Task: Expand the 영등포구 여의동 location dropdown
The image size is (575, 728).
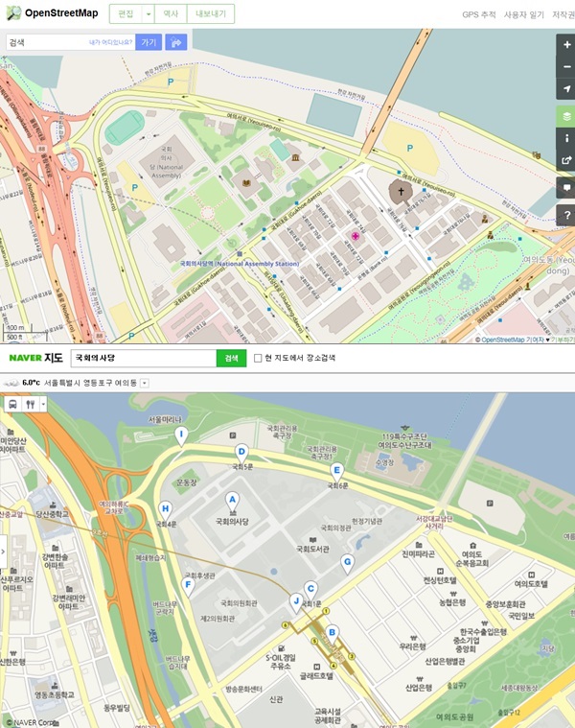Action: click(x=144, y=383)
